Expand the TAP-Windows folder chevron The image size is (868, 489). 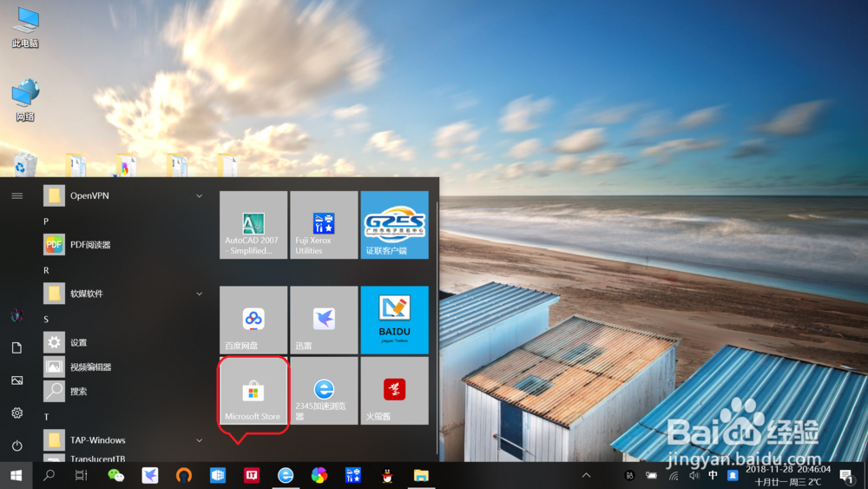[200, 440]
